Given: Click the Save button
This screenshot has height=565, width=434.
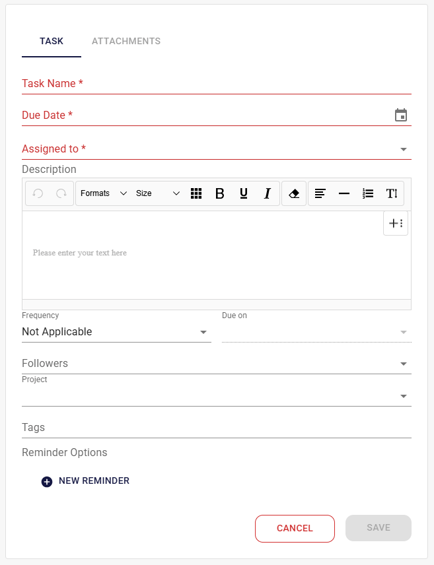Looking at the screenshot, I should click(x=378, y=528).
